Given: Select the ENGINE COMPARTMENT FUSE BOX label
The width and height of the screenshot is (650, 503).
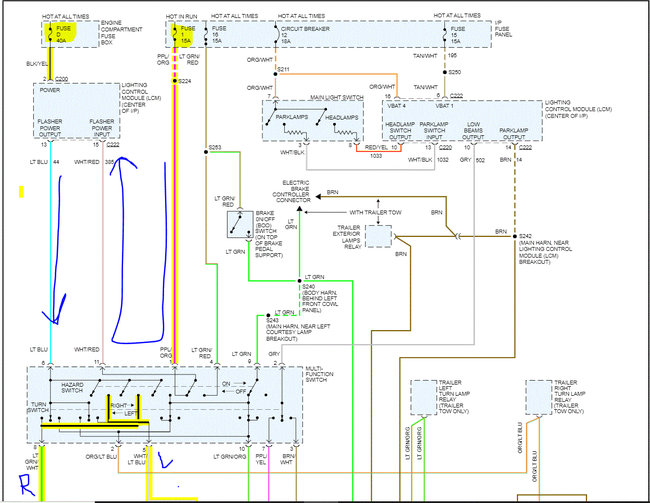Looking at the screenshot, I should click(x=121, y=33).
